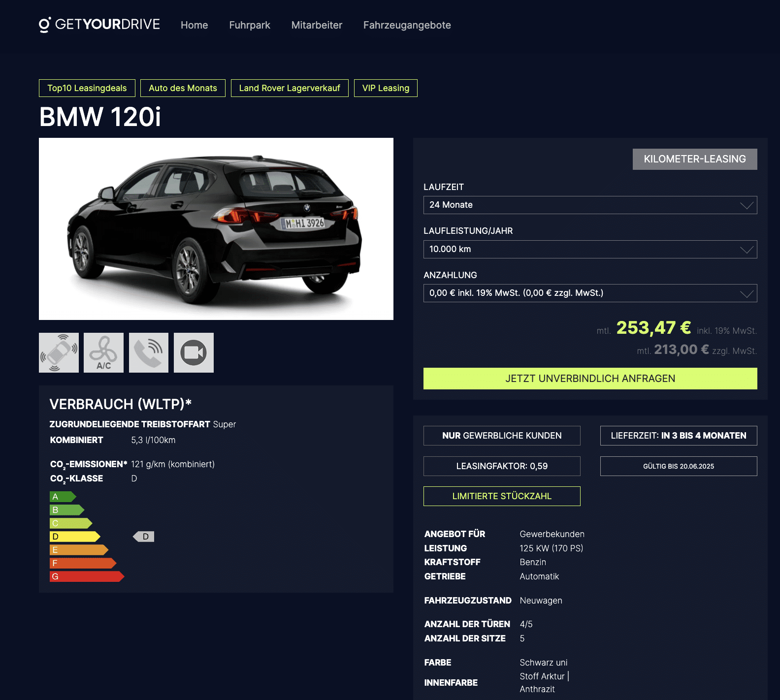Open the Fuhrpark menu item
This screenshot has height=700, width=780.
pos(250,25)
